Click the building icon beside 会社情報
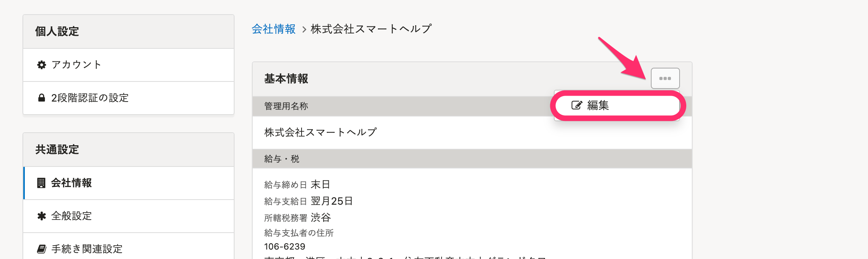The width and height of the screenshot is (868, 259). tap(41, 183)
